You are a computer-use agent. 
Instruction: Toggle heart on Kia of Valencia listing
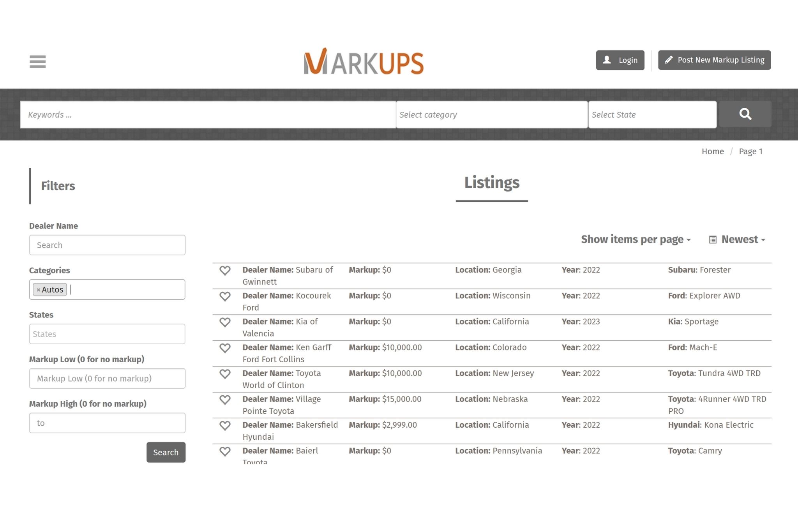click(x=225, y=322)
